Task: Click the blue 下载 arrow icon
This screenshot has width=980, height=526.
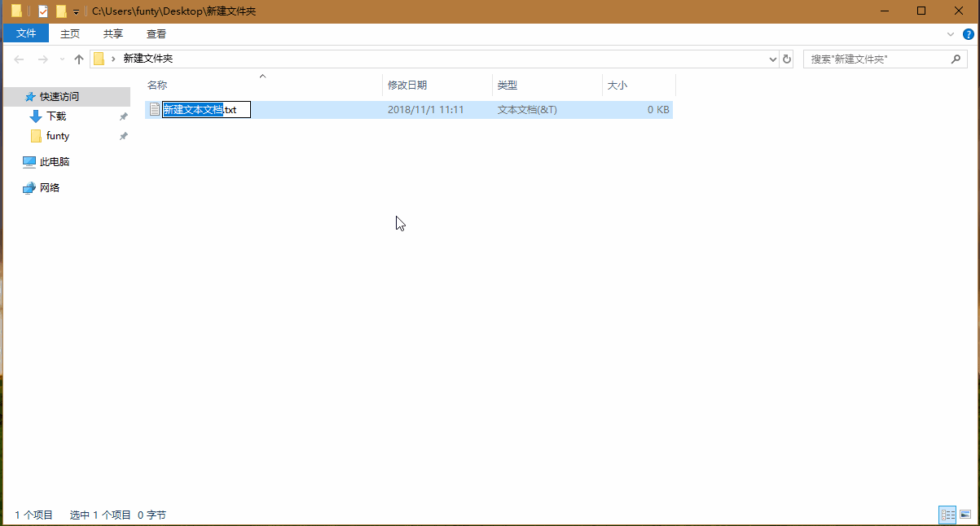Action: pyautogui.click(x=36, y=116)
